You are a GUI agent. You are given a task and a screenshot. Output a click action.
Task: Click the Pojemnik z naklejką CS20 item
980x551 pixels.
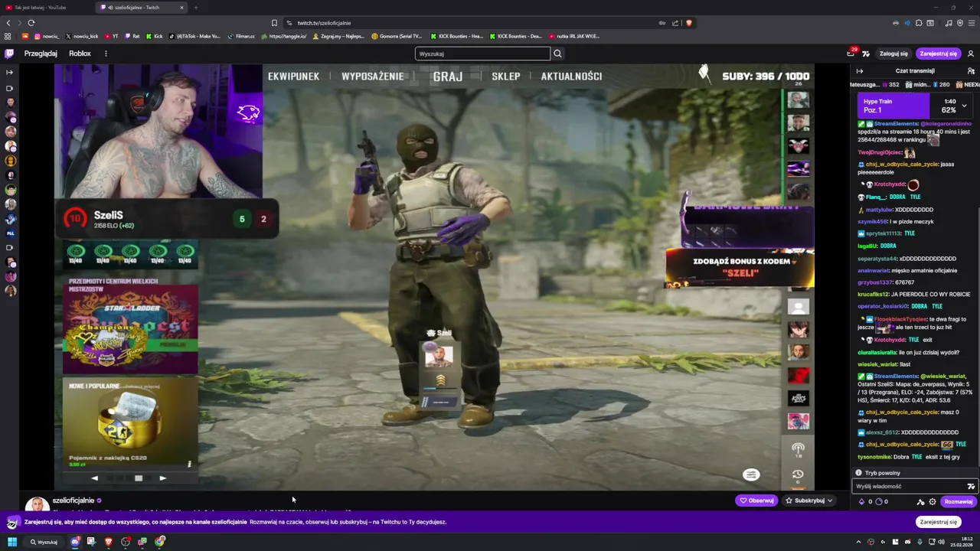[131, 424]
